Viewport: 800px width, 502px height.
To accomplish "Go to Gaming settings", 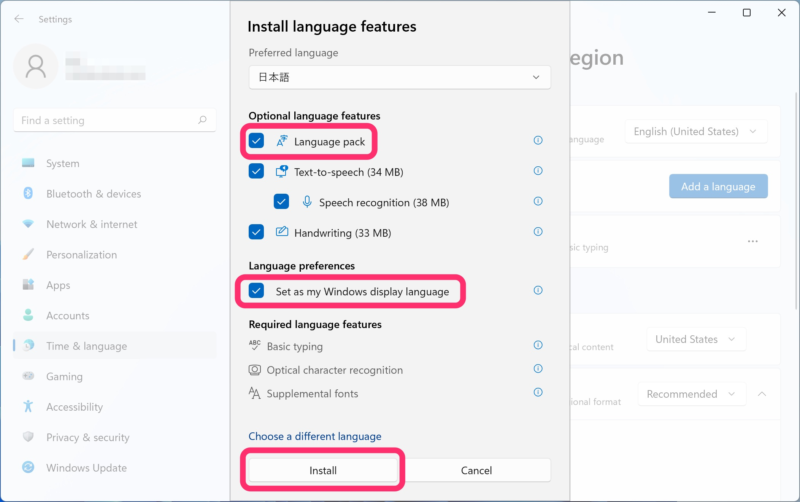I will [x=115, y=376].
